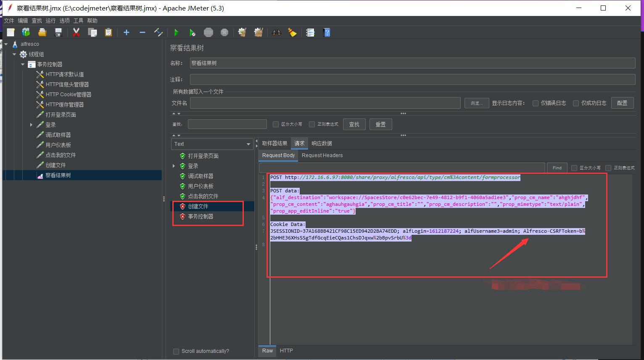The image size is (644, 360).
Task: Select HTTP信息头管理器 in the test plan tree
Action: [x=67, y=84]
